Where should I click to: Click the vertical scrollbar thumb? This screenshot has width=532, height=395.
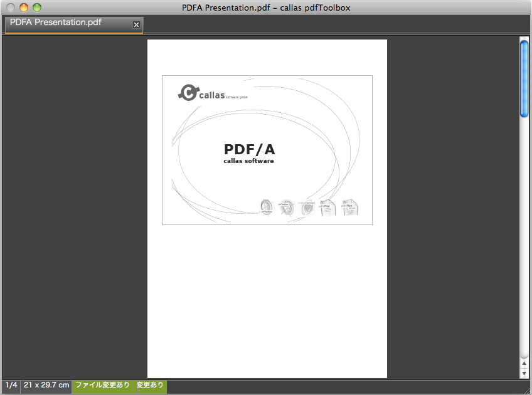(x=524, y=78)
